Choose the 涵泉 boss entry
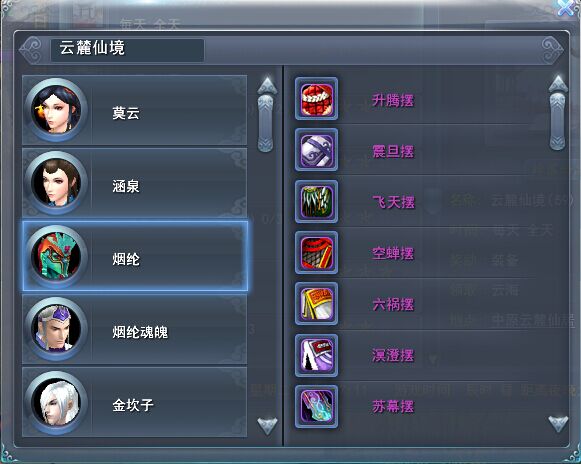Viewport: 581px width, 464px height. 135,183
